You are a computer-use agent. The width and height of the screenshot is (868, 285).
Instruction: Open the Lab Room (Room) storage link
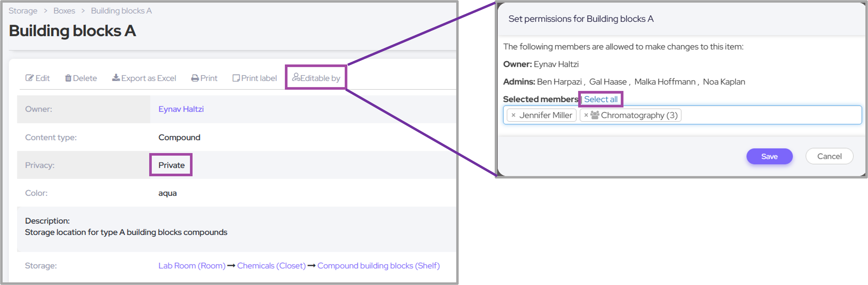pos(192,266)
